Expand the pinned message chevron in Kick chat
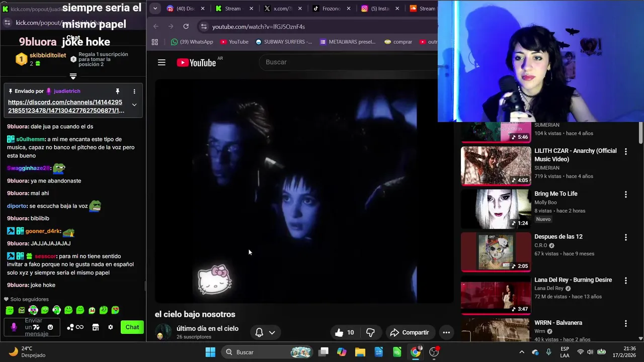Screen dimensions: 644x362 point(134,105)
